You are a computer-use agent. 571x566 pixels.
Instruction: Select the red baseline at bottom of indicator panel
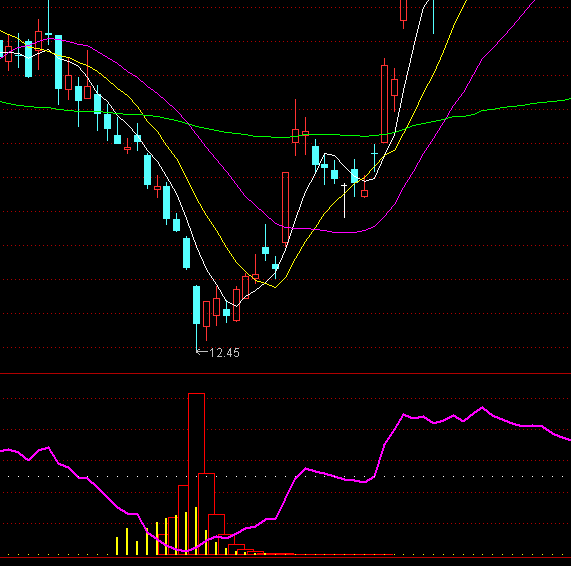[286, 557]
